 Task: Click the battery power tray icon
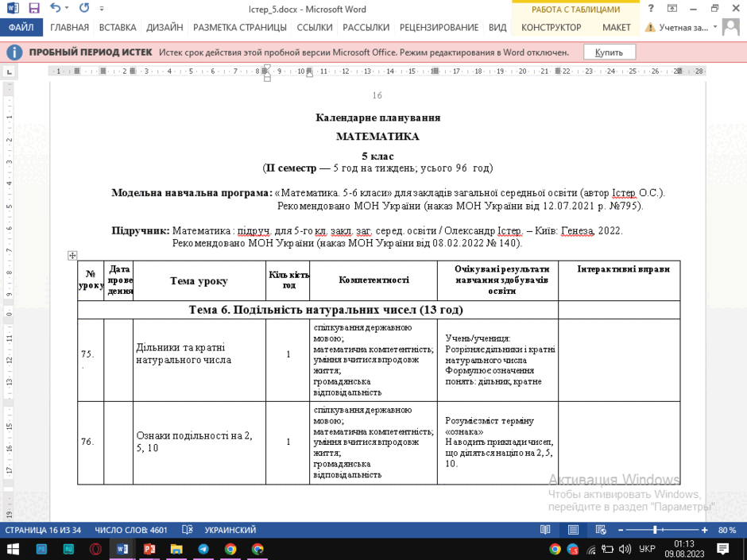click(607, 550)
